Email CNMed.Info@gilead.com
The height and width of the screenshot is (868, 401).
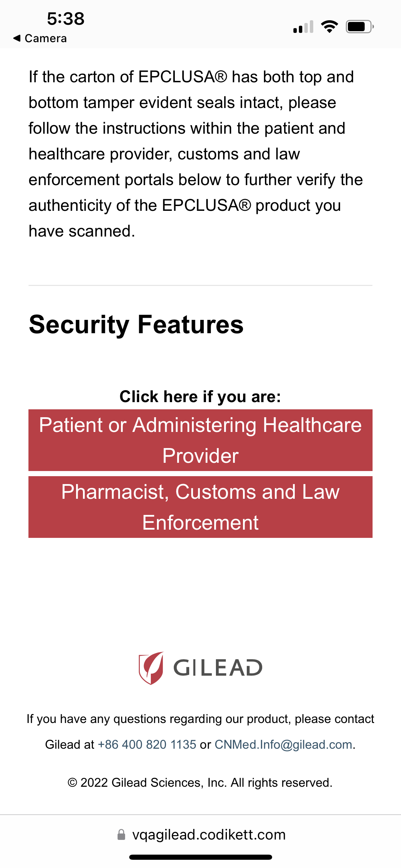tap(283, 745)
